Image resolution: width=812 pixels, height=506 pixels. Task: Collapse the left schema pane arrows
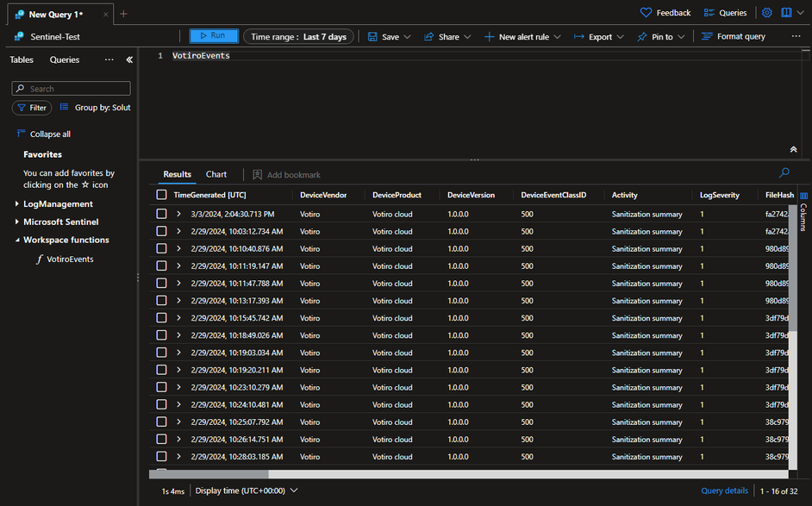(x=129, y=59)
